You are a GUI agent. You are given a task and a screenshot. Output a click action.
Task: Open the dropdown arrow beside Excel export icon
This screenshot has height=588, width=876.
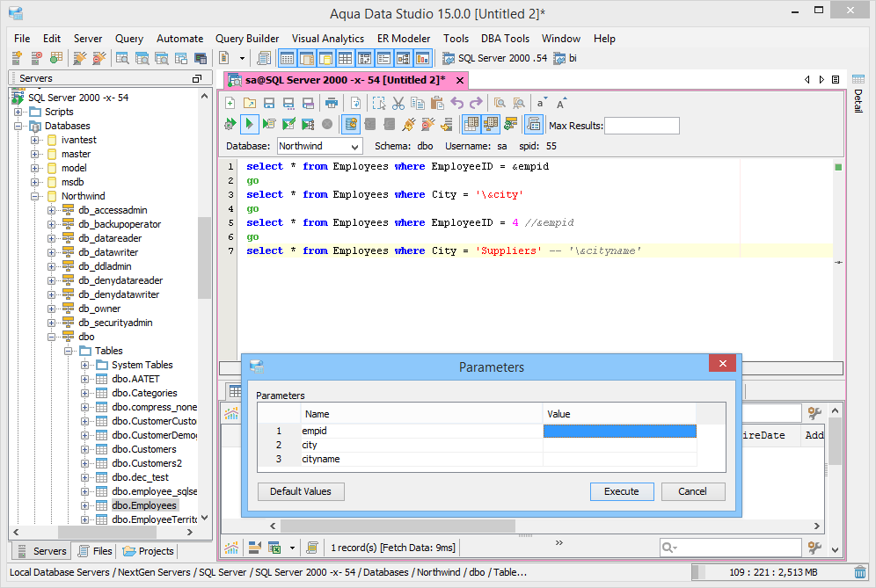pos(292,548)
